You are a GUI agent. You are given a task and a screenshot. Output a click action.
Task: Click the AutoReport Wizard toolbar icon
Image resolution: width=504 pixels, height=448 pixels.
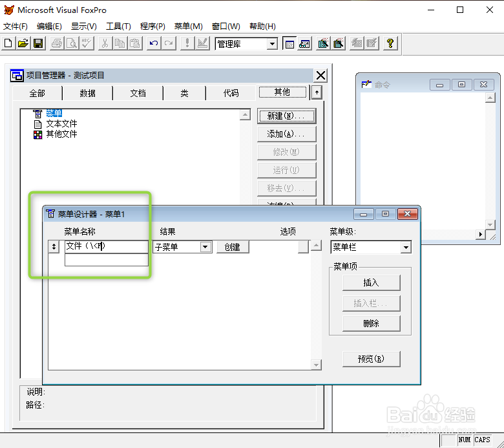click(372, 43)
